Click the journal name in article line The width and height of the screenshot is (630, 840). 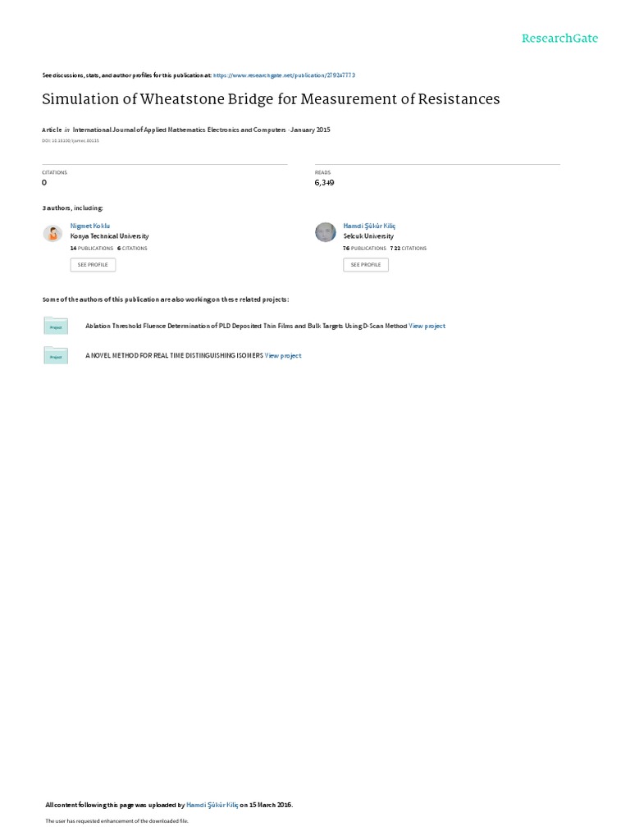click(179, 130)
